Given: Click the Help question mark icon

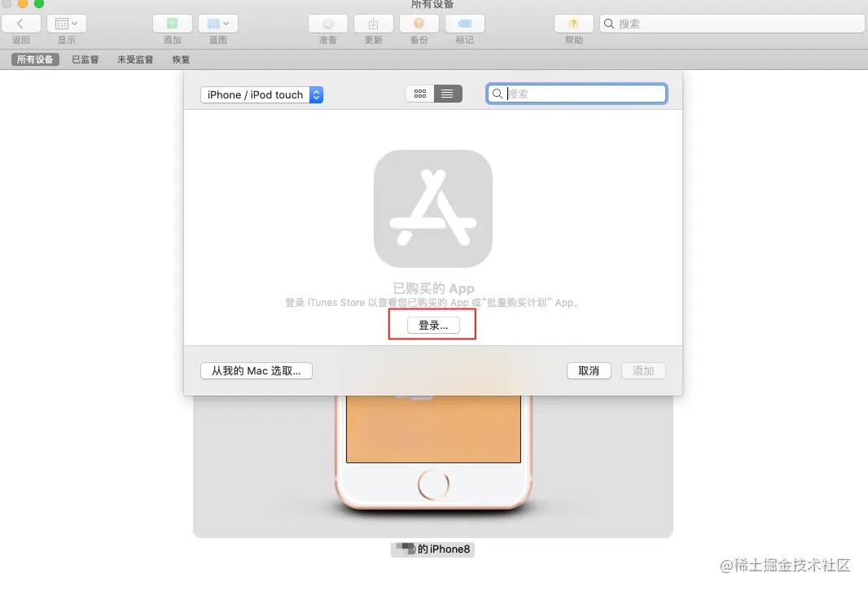Looking at the screenshot, I should pyautogui.click(x=574, y=24).
